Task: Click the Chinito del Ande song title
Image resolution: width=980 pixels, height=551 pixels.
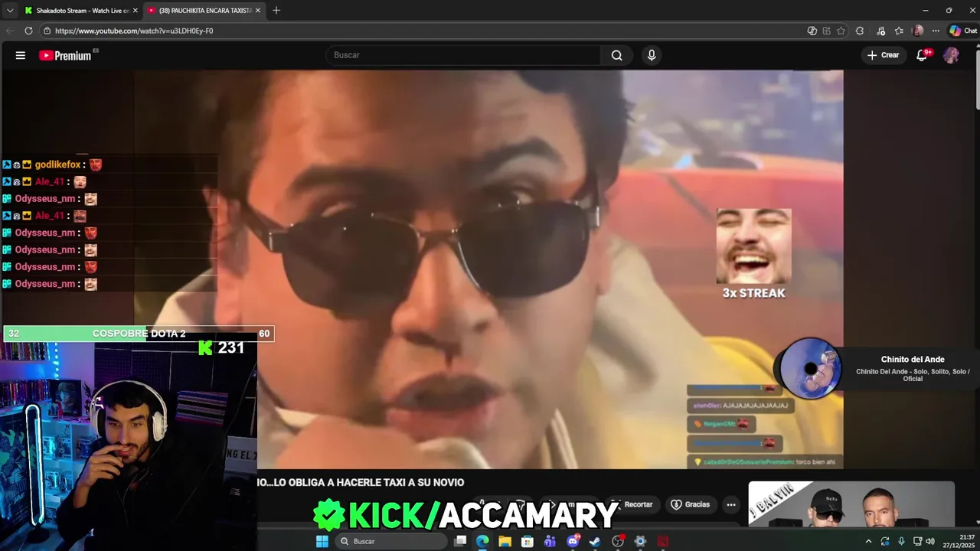Action: [913, 359]
